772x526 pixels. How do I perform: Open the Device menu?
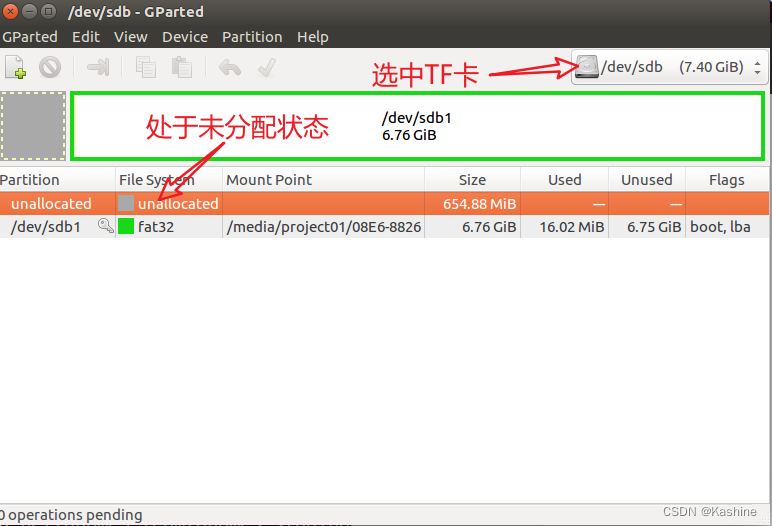pos(185,37)
